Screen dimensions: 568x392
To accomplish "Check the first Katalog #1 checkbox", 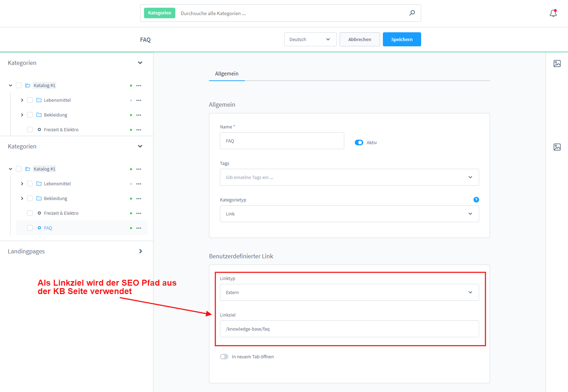I will pos(19,85).
